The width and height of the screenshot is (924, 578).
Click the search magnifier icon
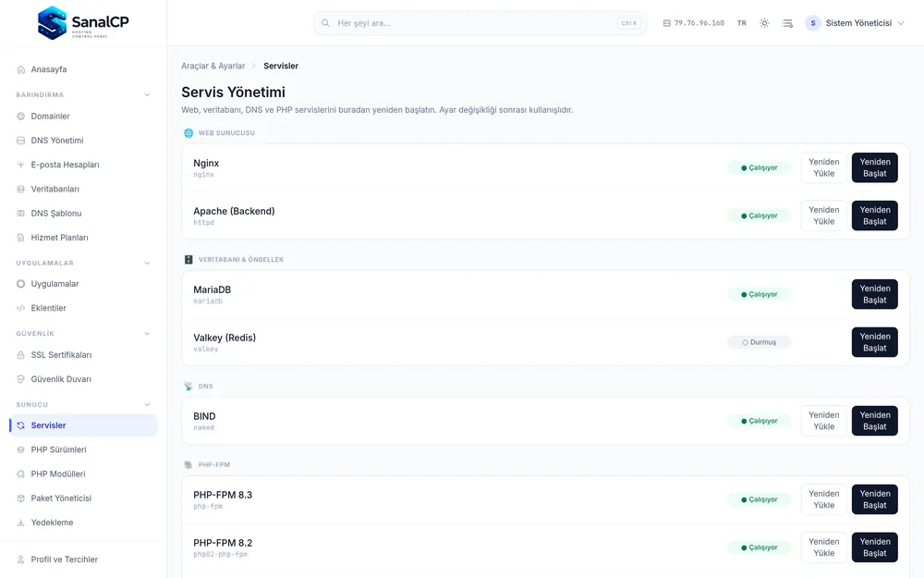tap(325, 23)
